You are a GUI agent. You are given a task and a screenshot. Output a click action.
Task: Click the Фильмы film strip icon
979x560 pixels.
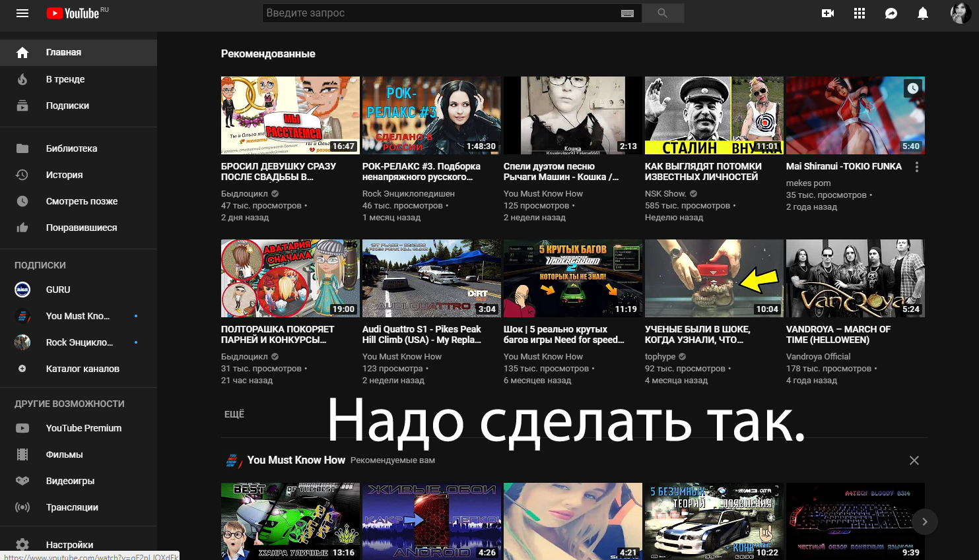(22, 454)
